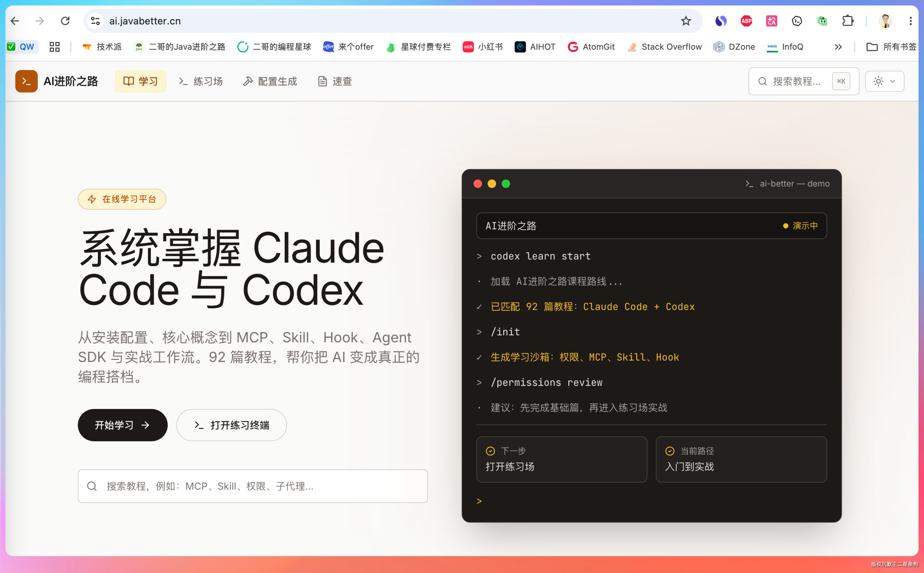Click the 生成学习沙箱 output line
Image resolution: width=924 pixels, height=573 pixels.
[x=585, y=357]
